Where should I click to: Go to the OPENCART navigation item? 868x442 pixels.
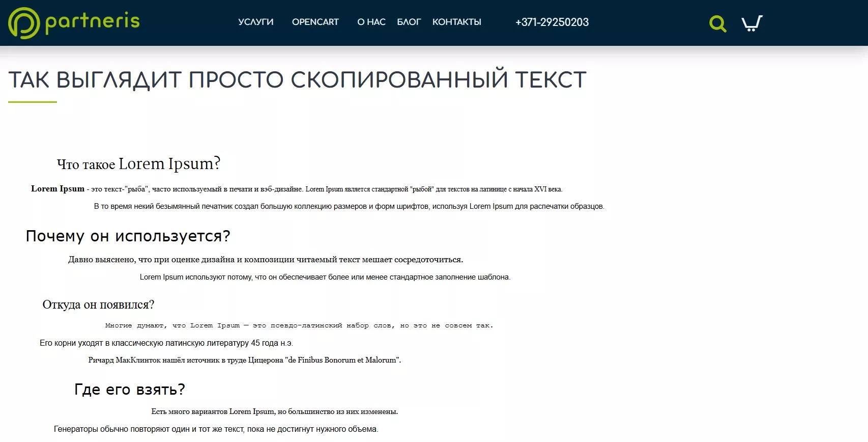point(315,22)
